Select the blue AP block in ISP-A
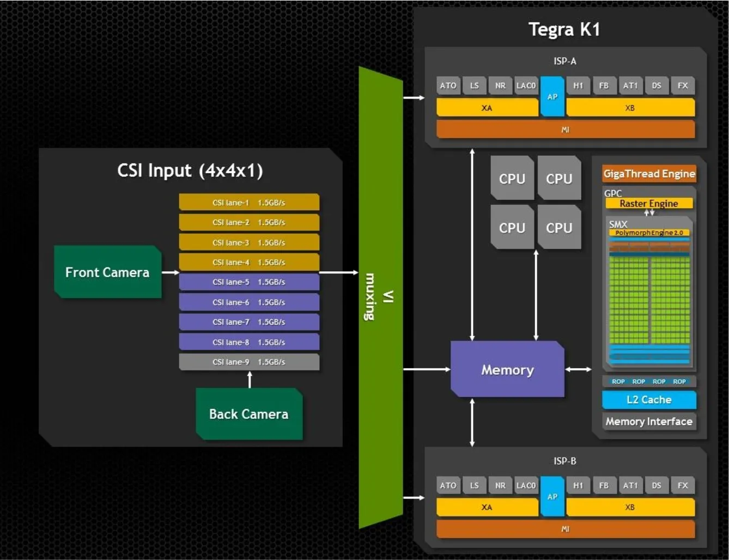The image size is (729, 560). (x=552, y=96)
